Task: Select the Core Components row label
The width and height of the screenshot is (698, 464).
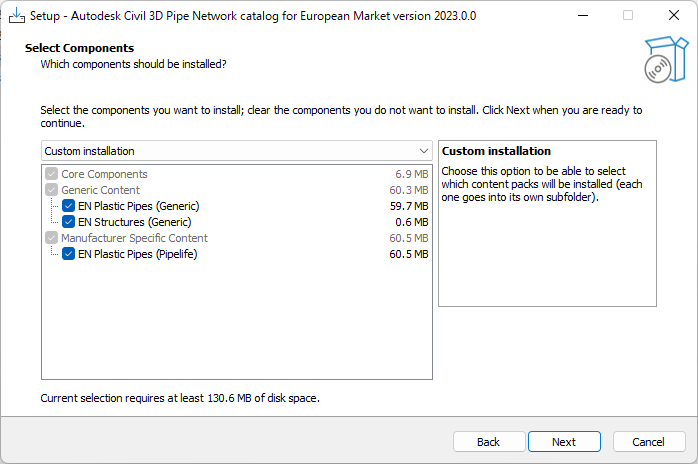Action: click(x=104, y=174)
